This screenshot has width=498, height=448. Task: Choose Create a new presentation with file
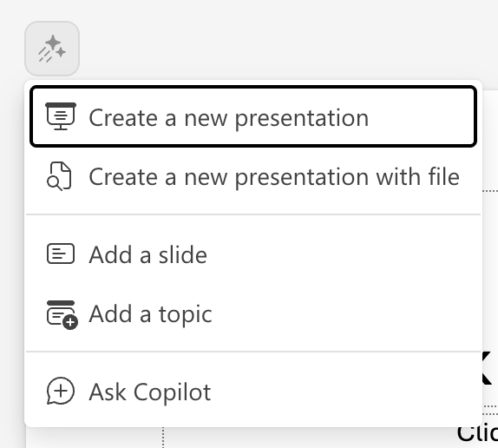coord(253,176)
